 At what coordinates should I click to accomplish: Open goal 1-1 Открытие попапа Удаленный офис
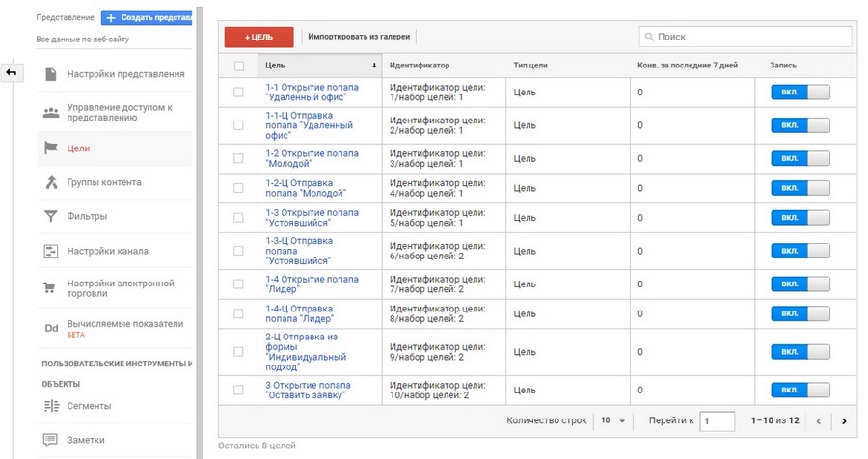(312, 92)
